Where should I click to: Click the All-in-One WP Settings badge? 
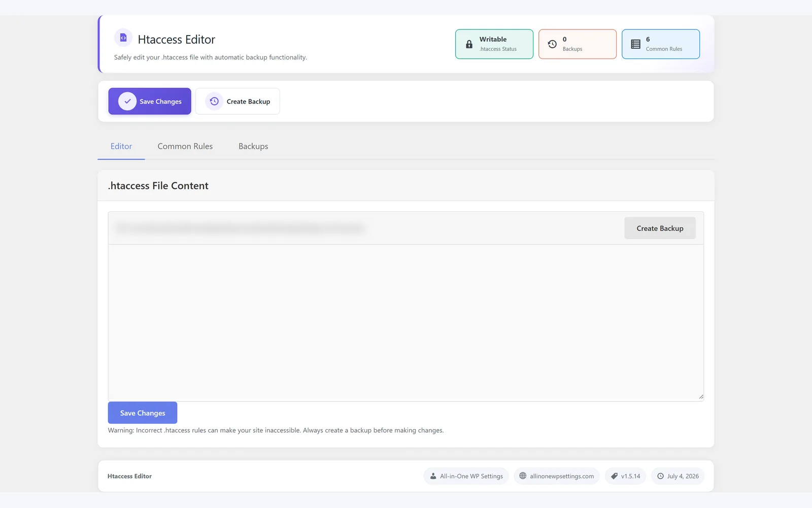click(466, 476)
